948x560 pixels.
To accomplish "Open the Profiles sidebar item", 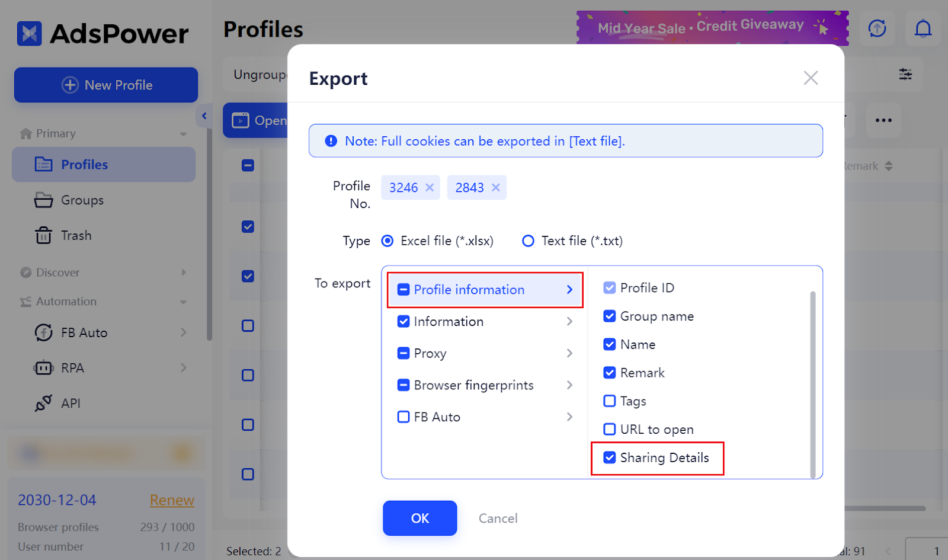I will [x=104, y=165].
